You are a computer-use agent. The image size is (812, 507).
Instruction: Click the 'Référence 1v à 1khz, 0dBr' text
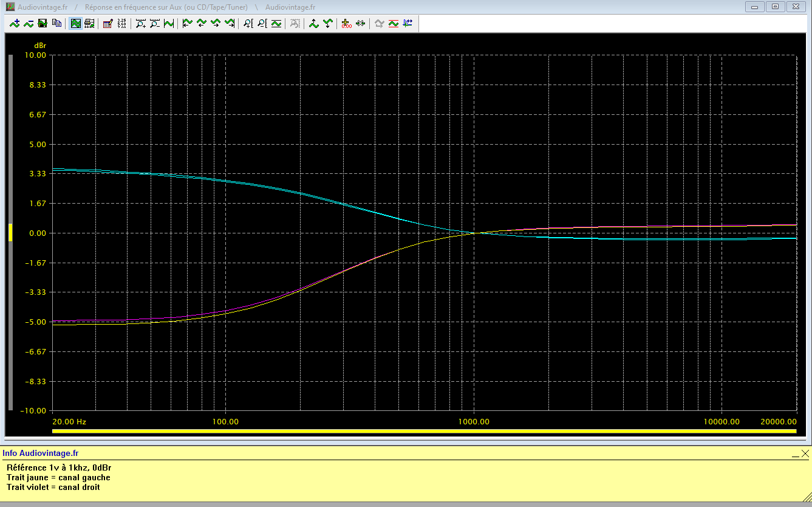point(59,467)
